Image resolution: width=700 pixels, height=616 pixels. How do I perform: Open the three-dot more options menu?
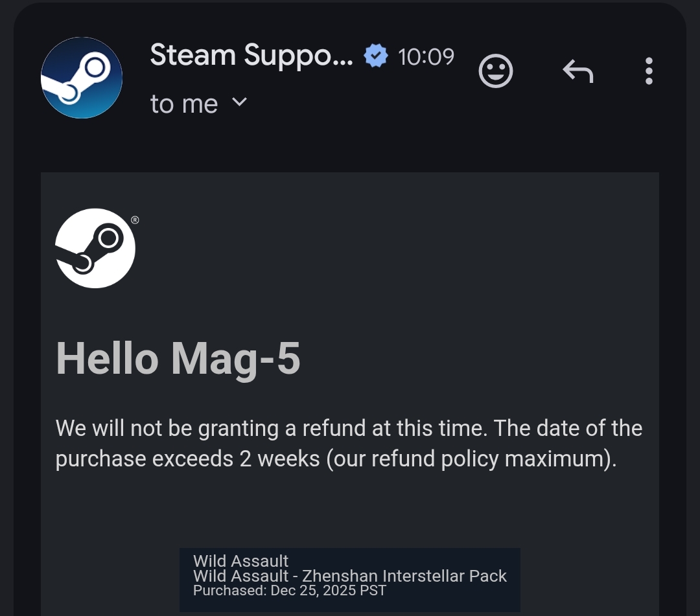coord(649,71)
